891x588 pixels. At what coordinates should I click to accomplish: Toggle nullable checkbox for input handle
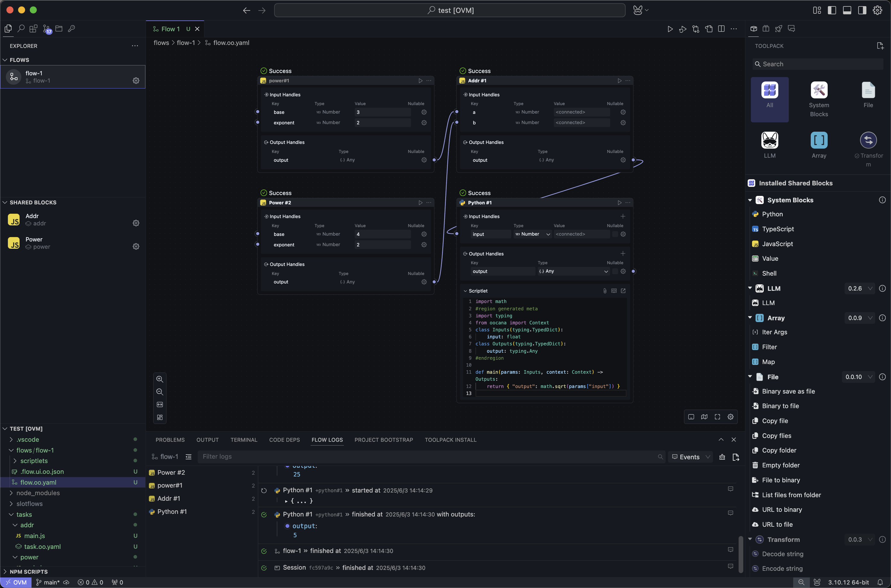pyautogui.click(x=615, y=234)
